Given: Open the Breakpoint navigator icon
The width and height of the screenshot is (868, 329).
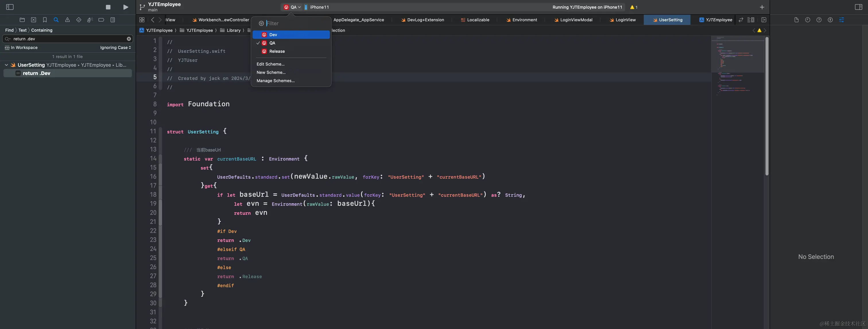Looking at the screenshot, I should (101, 20).
